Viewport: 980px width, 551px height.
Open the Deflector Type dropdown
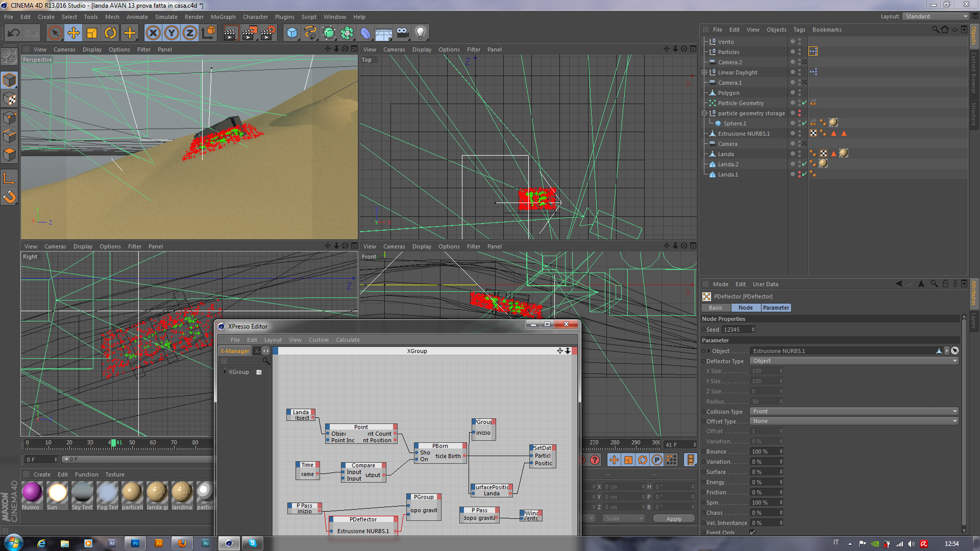tap(853, 361)
